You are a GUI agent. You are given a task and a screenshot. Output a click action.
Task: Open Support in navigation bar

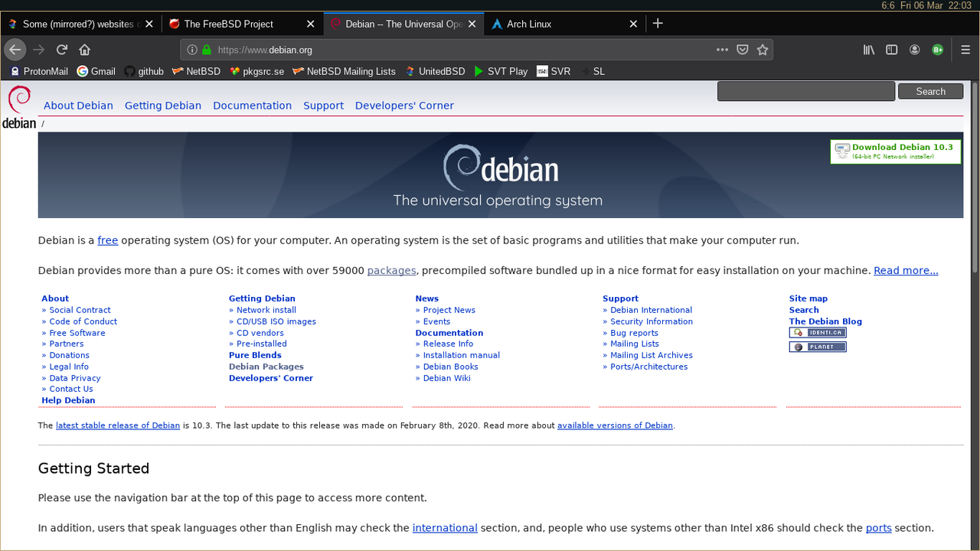pos(323,106)
